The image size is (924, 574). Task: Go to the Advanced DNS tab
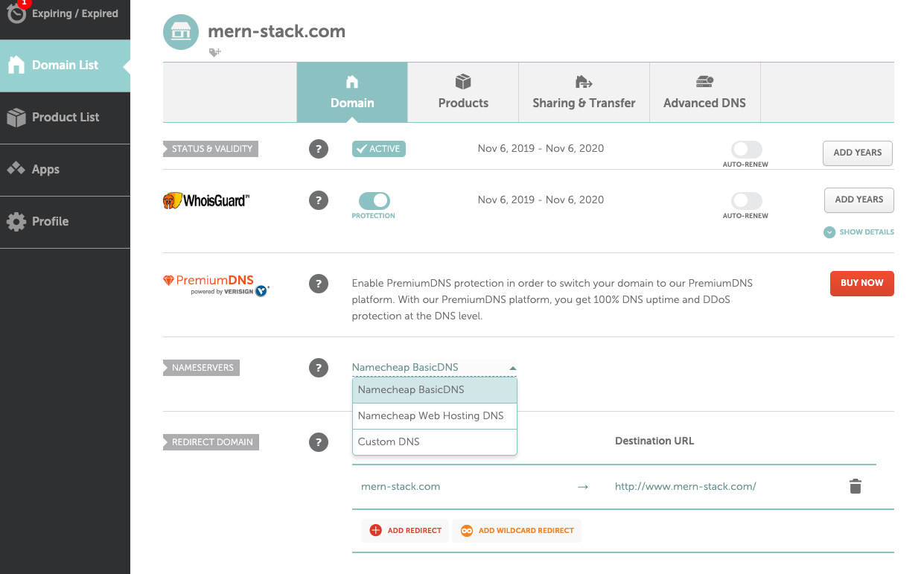(704, 92)
